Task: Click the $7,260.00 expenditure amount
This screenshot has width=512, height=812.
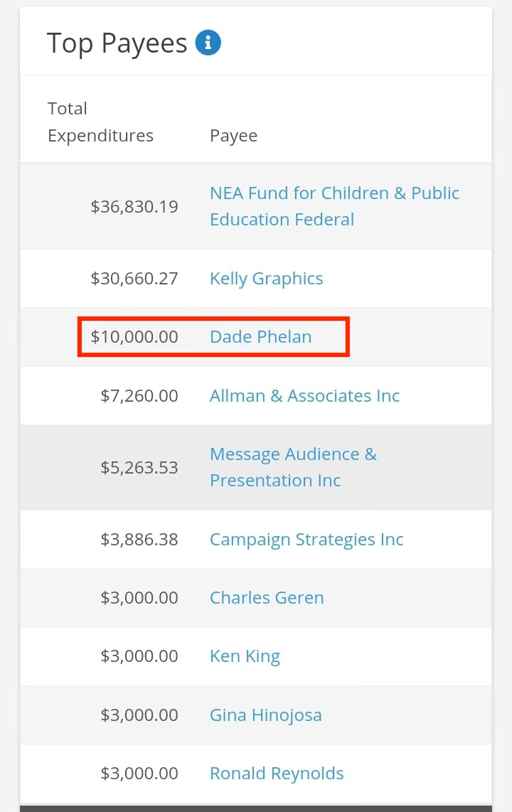Action: pos(139,395)
